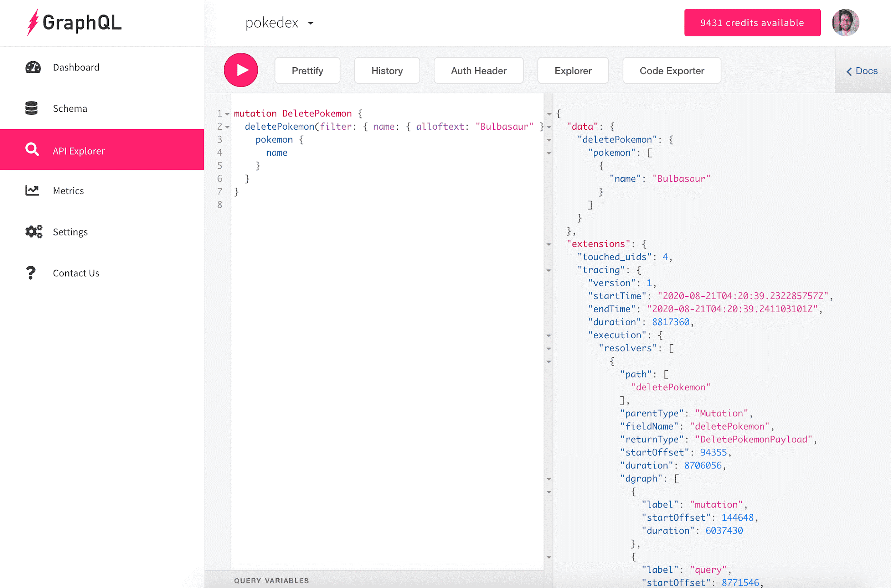Click the Contact Us question mark icon
Image resolution: width=891 pixels, height=588 pixels.
point(31,273)
